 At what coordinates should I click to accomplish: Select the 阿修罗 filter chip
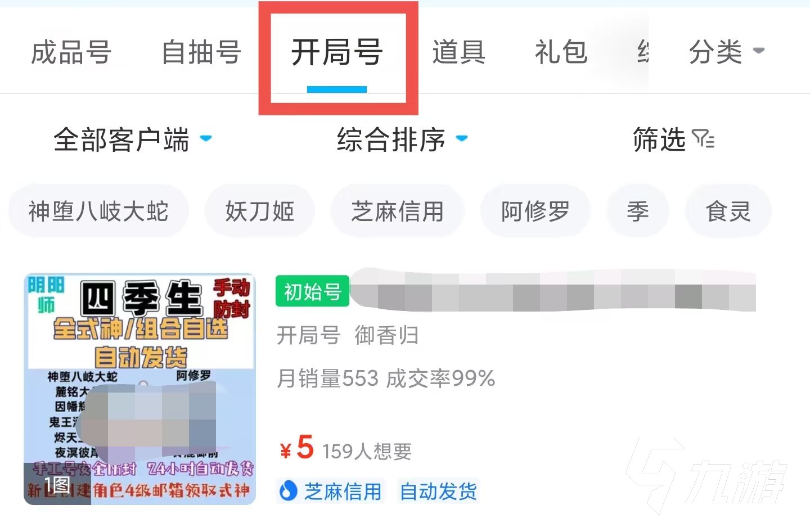(x=535, y=211)
